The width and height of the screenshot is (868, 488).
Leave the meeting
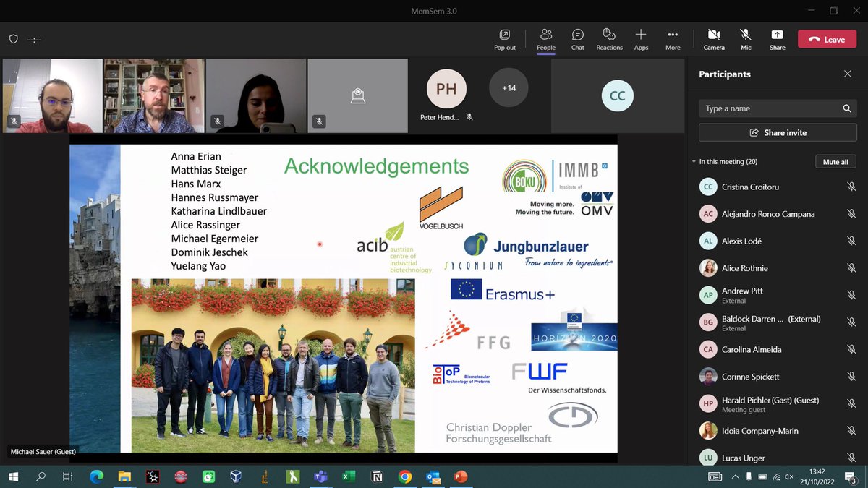pos(827,40)
